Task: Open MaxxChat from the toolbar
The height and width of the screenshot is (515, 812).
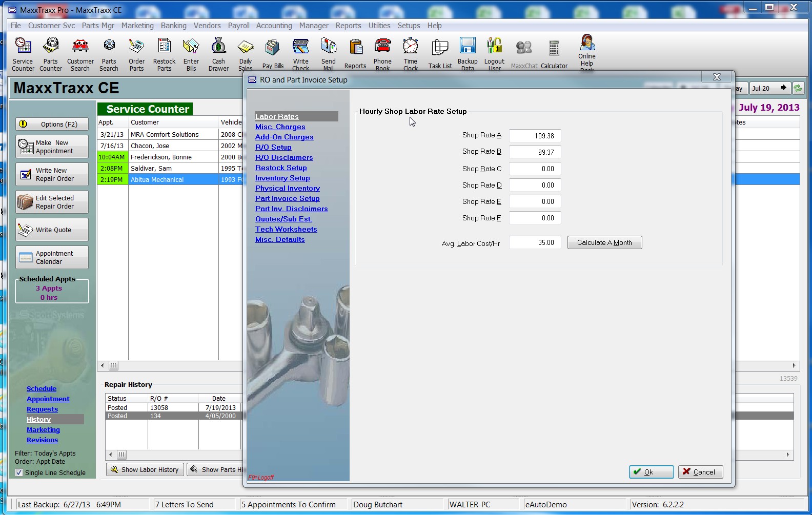Action: pos(524,54)
